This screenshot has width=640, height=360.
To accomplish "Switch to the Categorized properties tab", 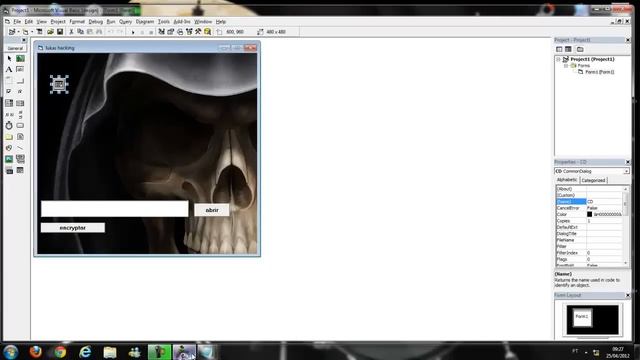I will point(593,180).
